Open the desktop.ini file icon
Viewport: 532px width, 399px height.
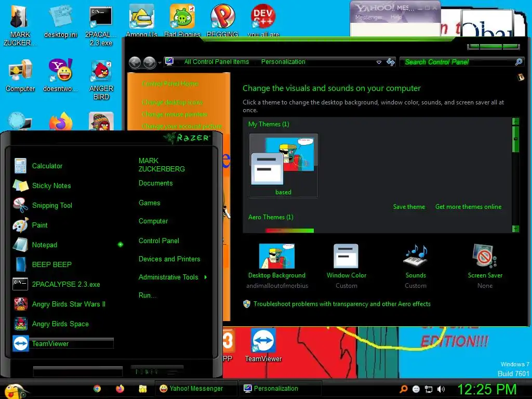[60, 22]
